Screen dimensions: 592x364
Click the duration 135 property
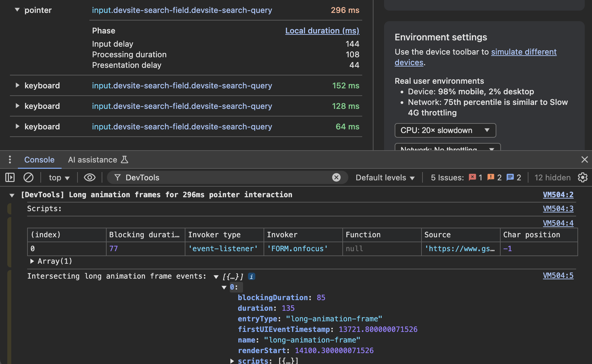tap(266, 308)
